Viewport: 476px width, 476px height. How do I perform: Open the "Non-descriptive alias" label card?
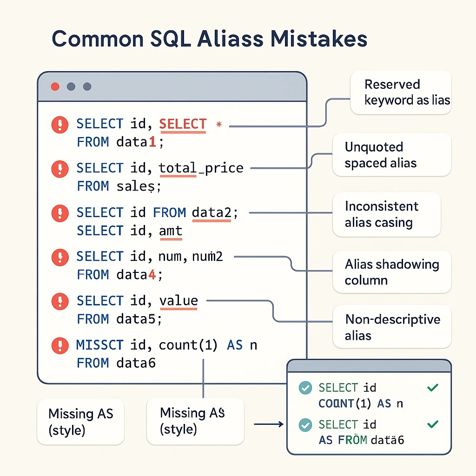[392, 327]
